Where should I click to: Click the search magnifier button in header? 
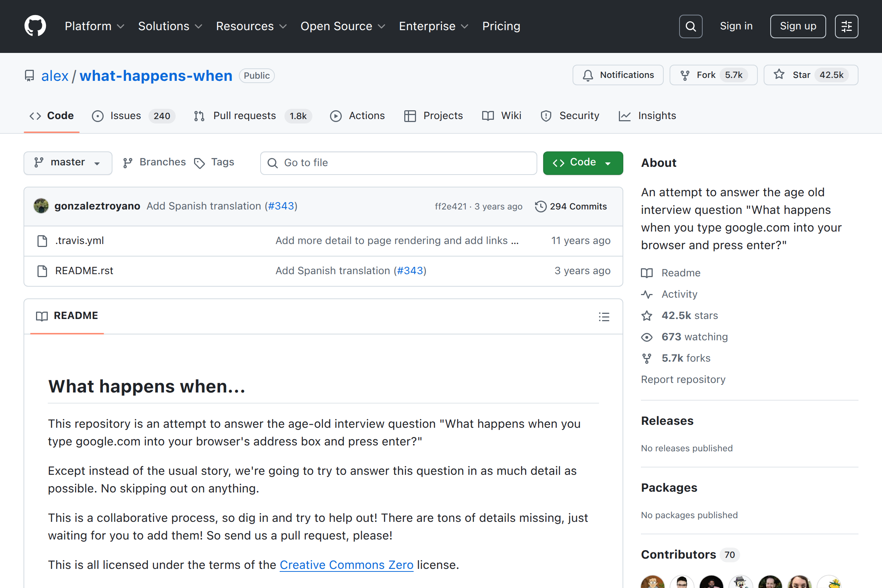(691, 26)
